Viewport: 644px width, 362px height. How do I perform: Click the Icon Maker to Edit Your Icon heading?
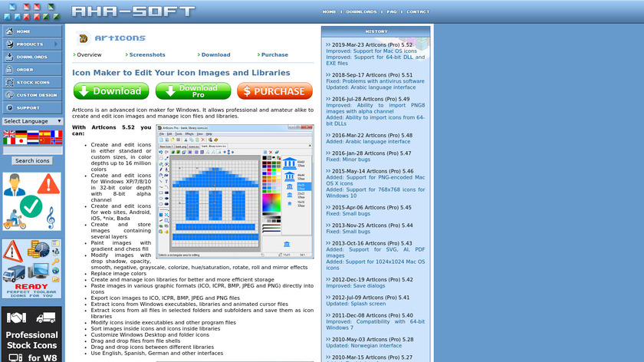[181, 73]
